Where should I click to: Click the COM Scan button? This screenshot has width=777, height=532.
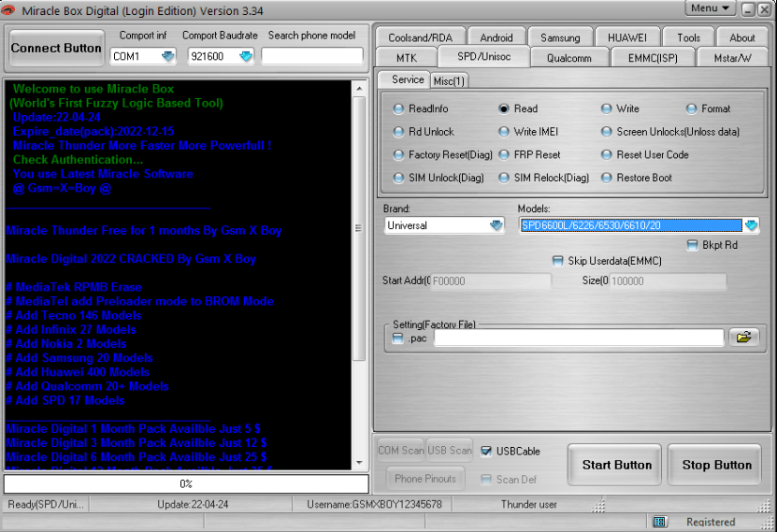(400, 451)
